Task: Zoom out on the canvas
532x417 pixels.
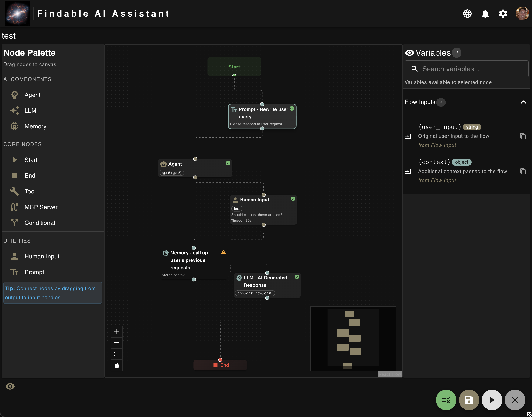Action: pyautogui.click(x=117, y=343)
